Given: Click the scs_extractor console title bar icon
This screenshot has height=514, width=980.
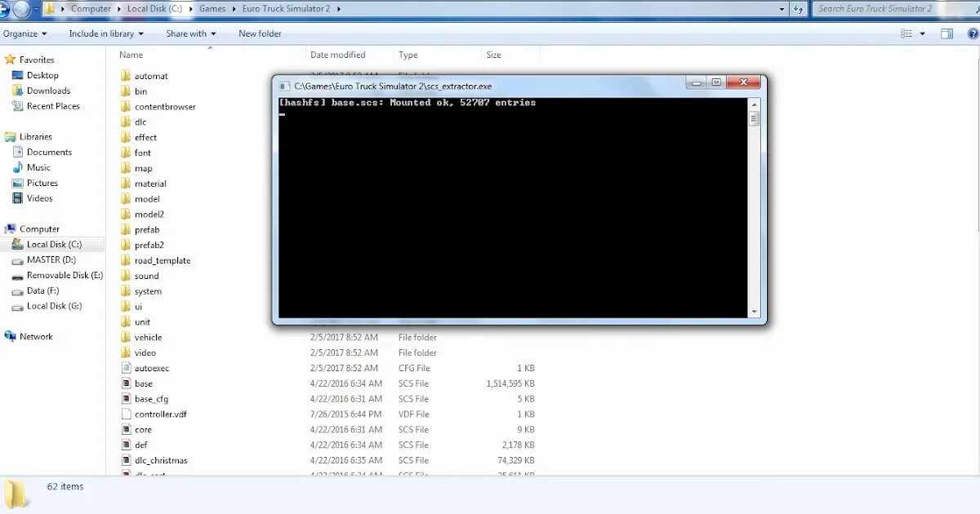Looking at the screenshot, I should (x=285, y=86).
